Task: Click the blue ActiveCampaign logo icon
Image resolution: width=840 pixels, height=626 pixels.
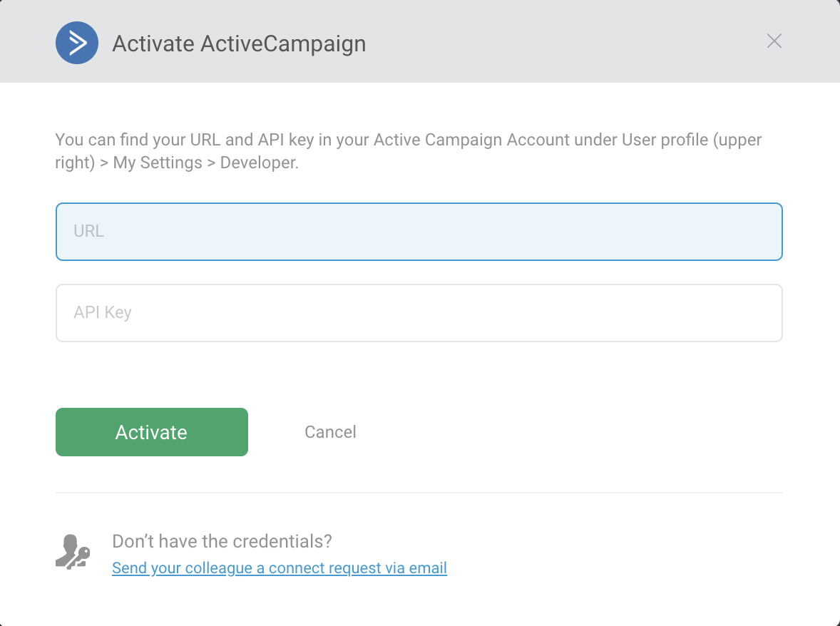Action: 77,43
